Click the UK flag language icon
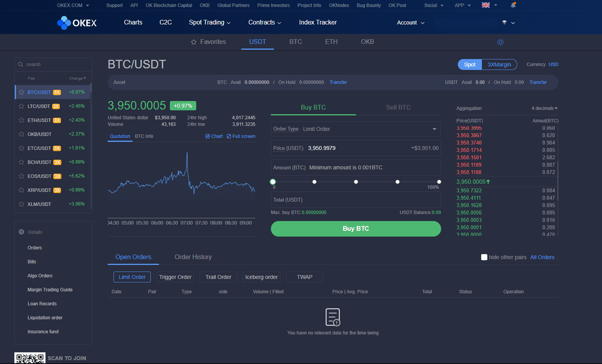602x364 pixels. 486,5
